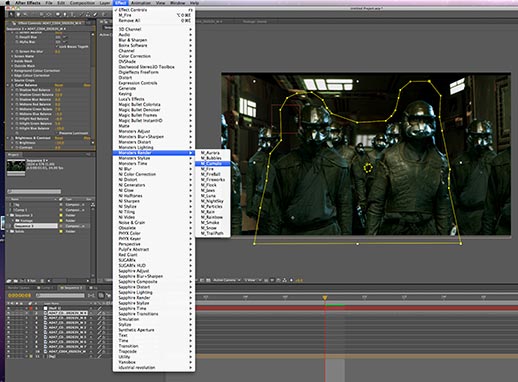Choose M_TrailPath from the submenu
This screenshot has width=518, height=382.
(x=213, y=233)
